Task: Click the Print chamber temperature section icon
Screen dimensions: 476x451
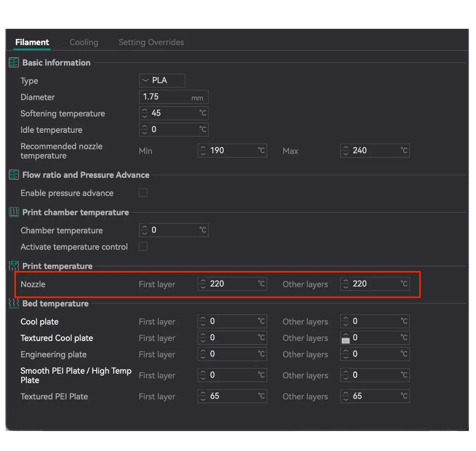Action: 14,212
